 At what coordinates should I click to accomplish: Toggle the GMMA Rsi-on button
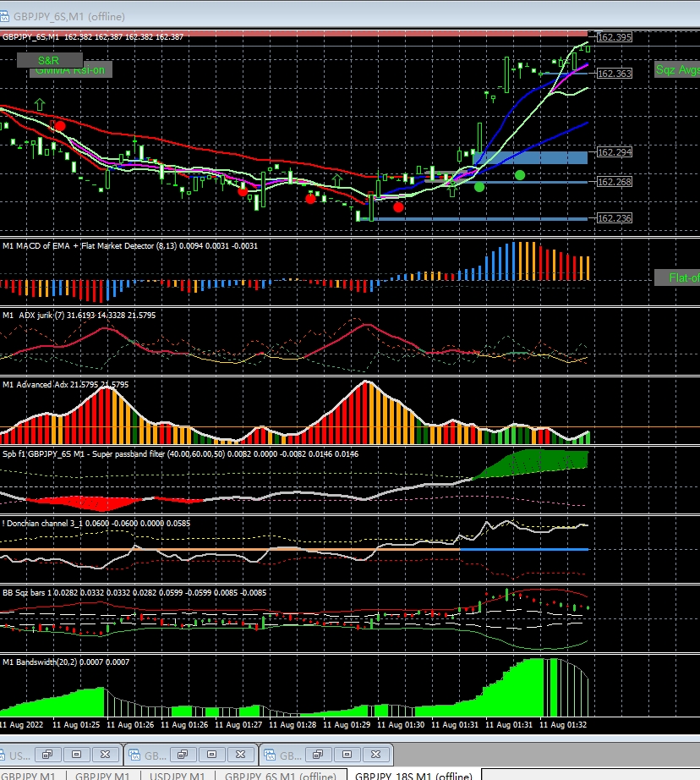[x=71, y=71]
